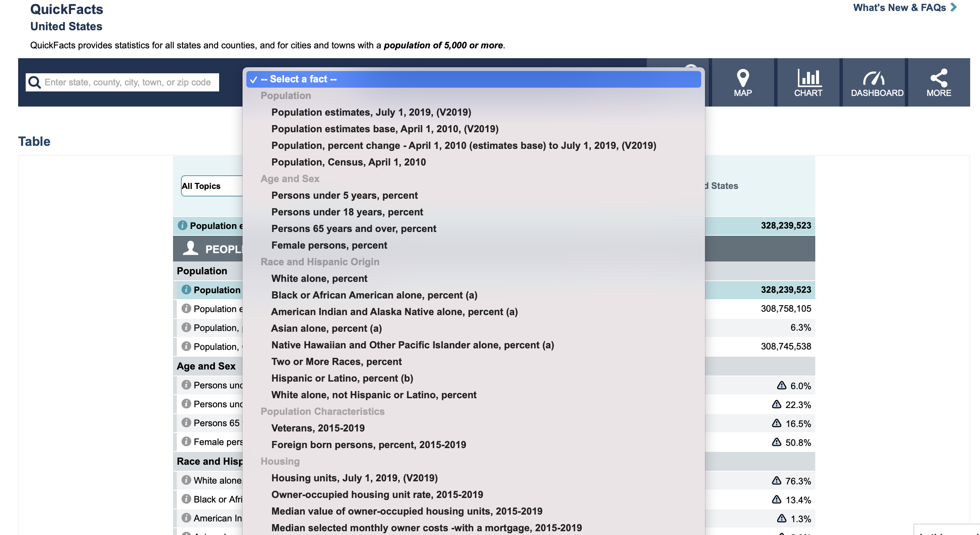Click info icon for Persons 65 row

click(x=186, y=422)
